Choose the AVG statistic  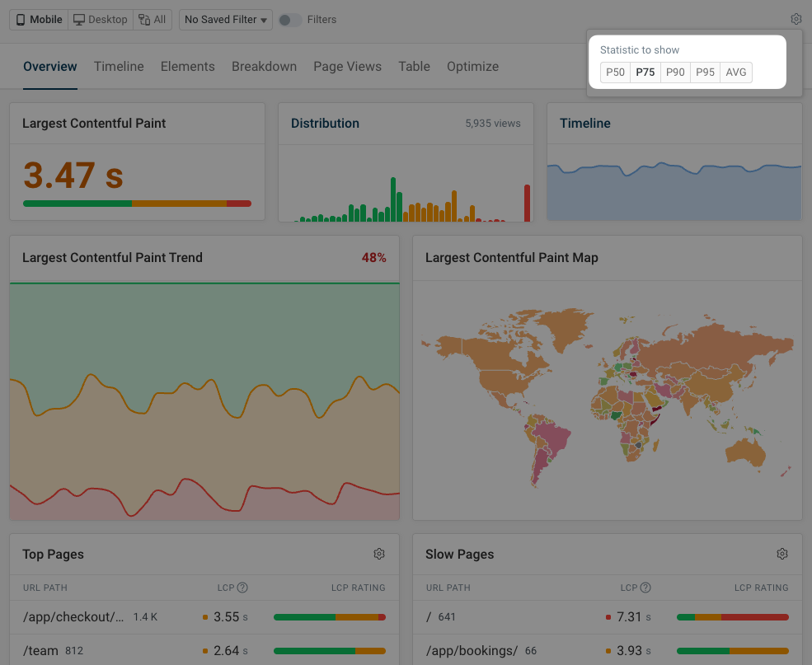tap(735, 73)
